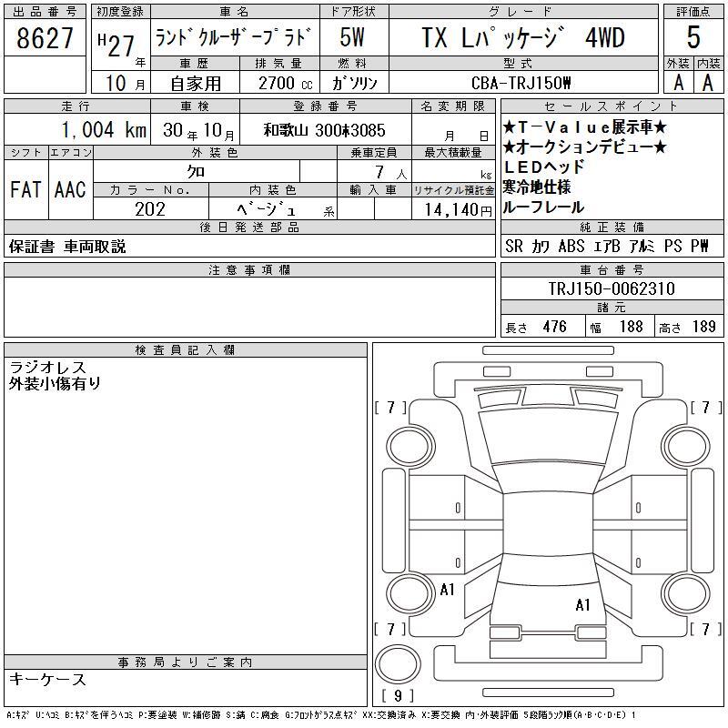
Task: Select vehicle history value 自家用
Action: (196, 84)
